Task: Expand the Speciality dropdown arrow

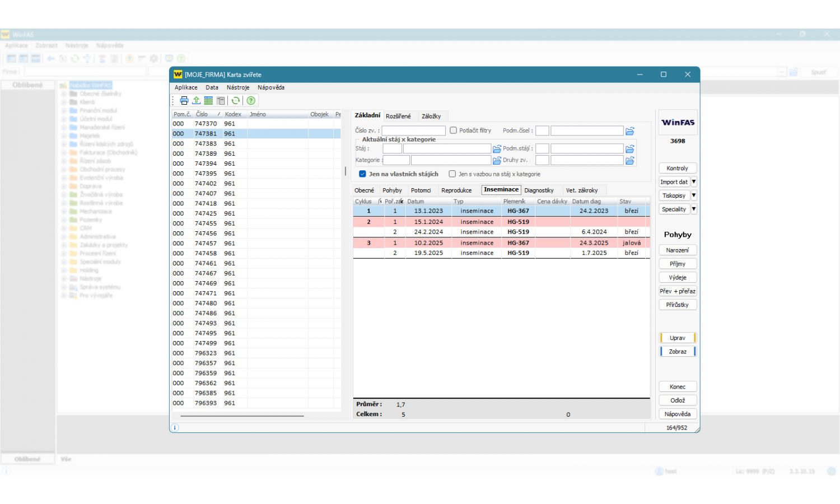Action: pyautogui.click(x=694, y=209)
